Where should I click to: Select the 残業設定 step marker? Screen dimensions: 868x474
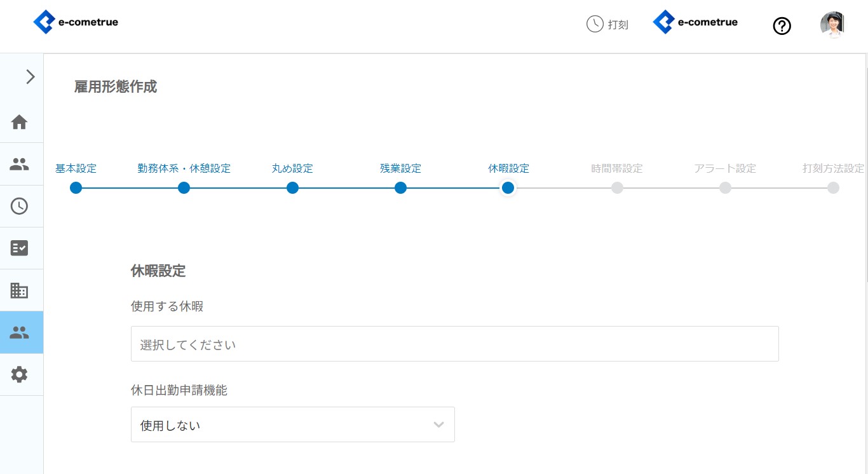click(x=400, y=188)
